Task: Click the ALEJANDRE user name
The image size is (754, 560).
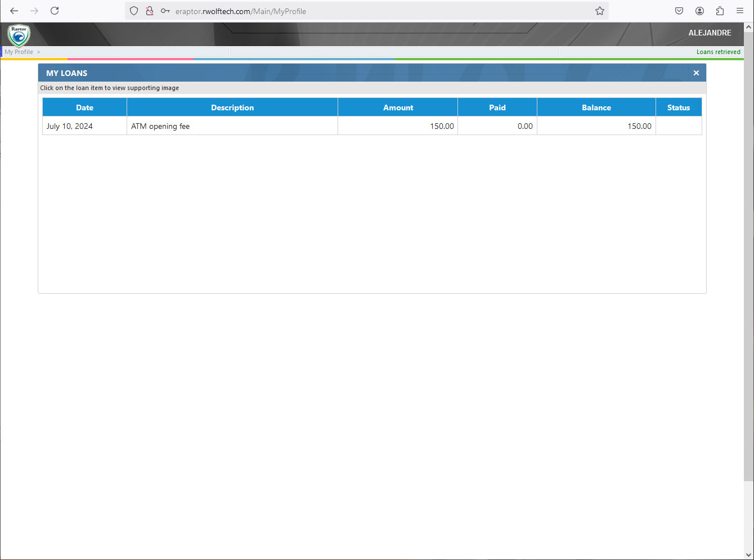Action: 710,33
